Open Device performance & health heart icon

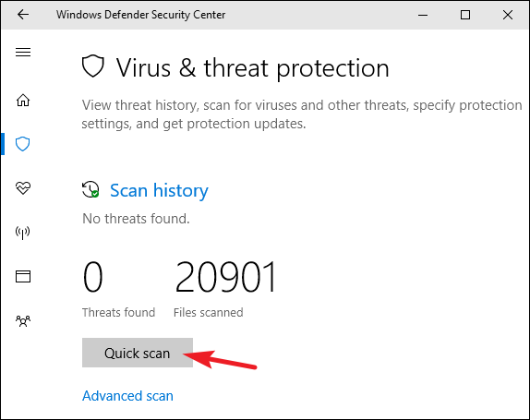(23, 188)
